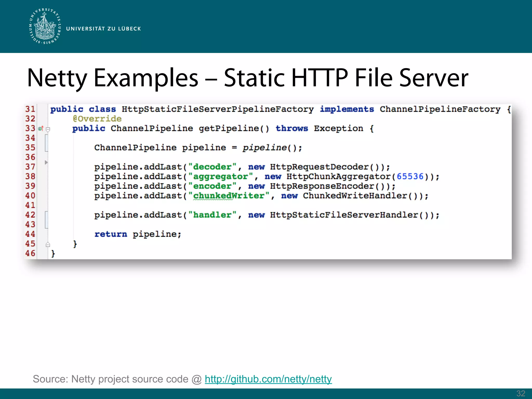Viewport: 532px width, 399px height.
Task: Click the UNIVERSITÄT ZU LÜBECK header text
Action: [x=103, y=29]
